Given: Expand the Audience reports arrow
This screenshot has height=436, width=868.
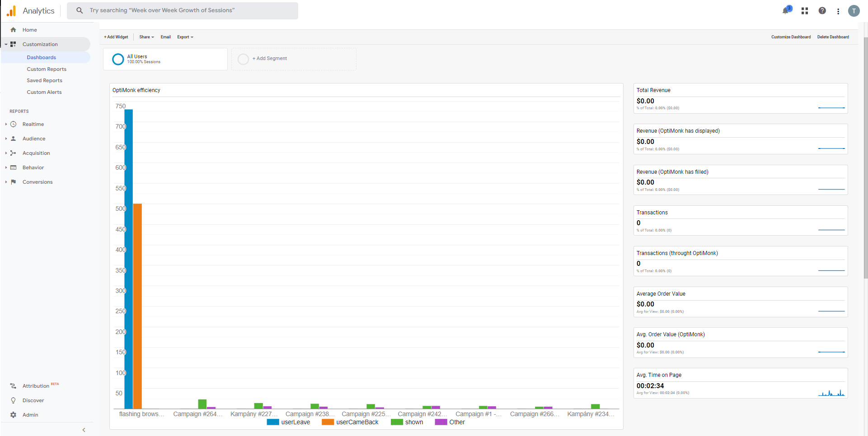Looking at the screenshot, I should [x=6, y=139].
